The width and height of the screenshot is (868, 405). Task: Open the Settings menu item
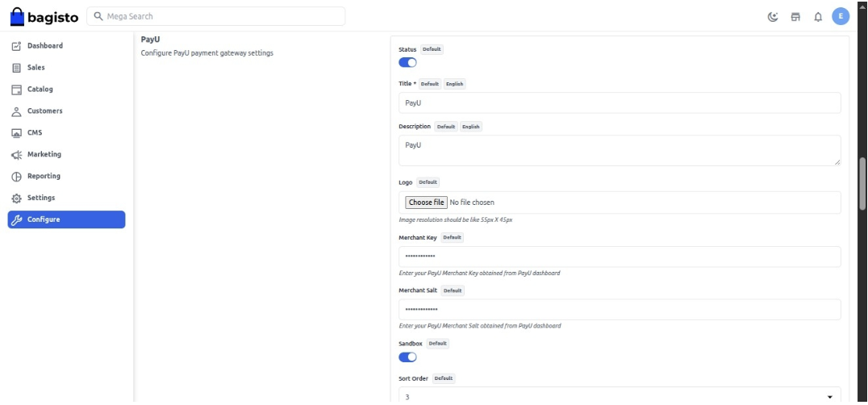tap(66, 198)
